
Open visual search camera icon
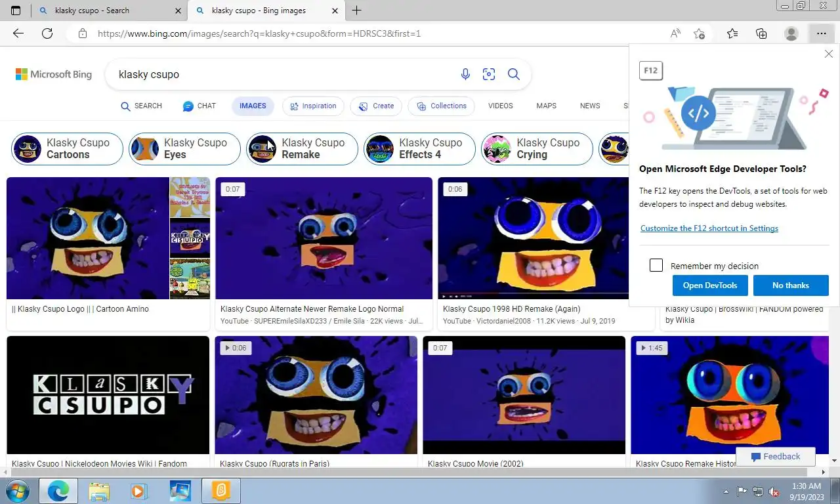[x=489, y=74]
